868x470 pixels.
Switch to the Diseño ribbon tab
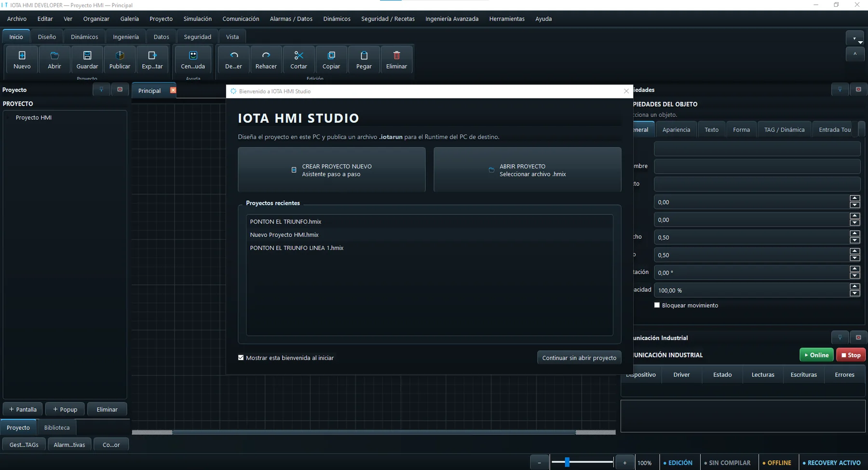pyautogui.click(x=47, y=37)
